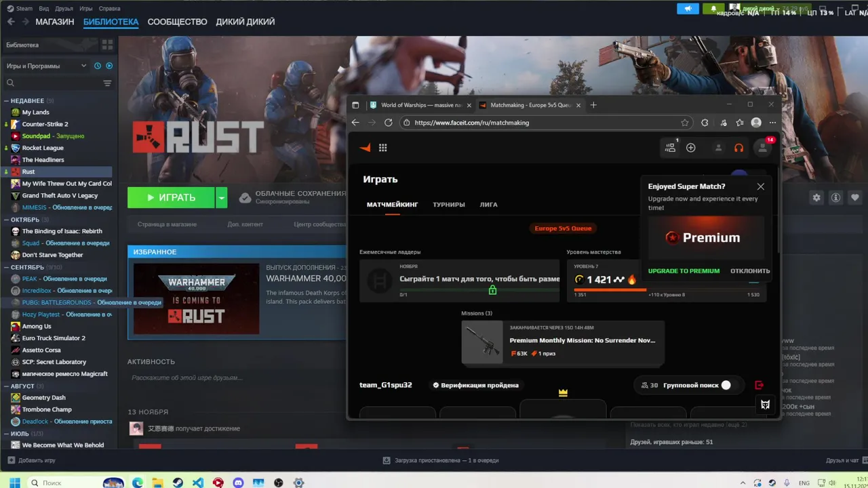Add faceit page to browser favorites star
Viewport: 868px width, 488px height.
(x=685, y=123)
